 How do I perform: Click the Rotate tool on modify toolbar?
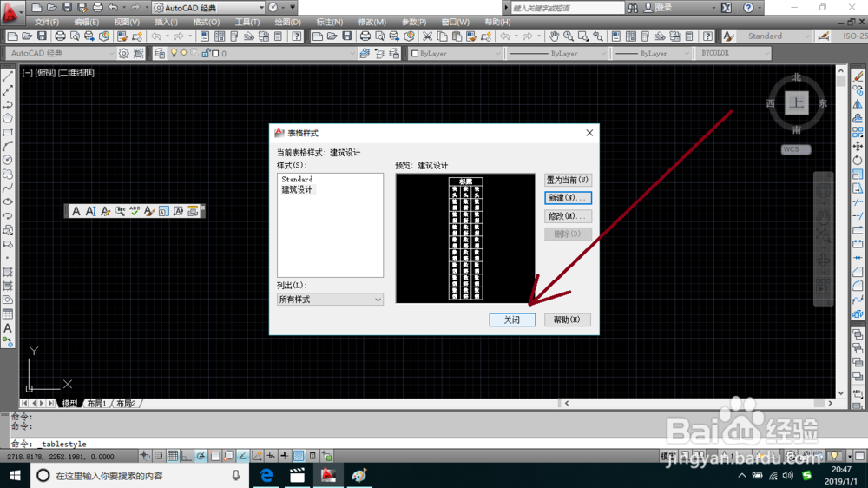858,160
